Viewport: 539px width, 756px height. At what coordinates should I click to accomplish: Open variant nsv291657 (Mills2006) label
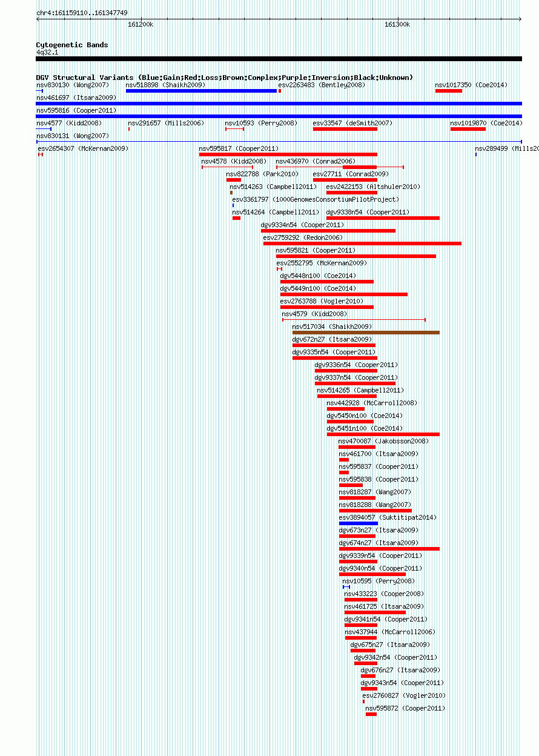click(x=166, y=123)
